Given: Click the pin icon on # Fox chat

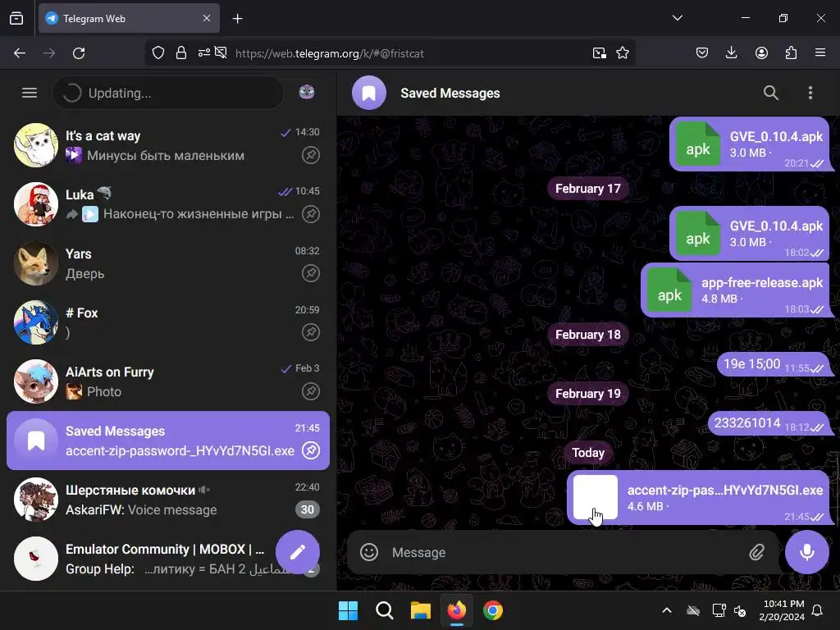Looking at the screenshot, I should (311, 332).
